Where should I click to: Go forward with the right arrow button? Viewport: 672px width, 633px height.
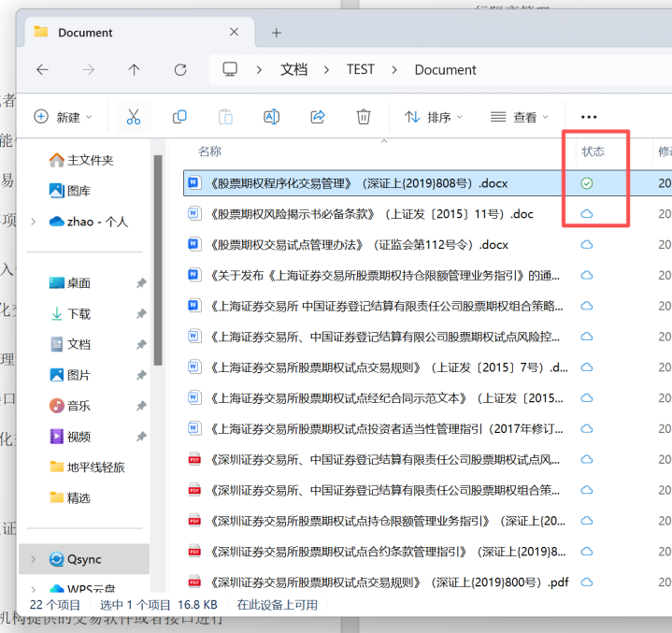click(88, 69)
